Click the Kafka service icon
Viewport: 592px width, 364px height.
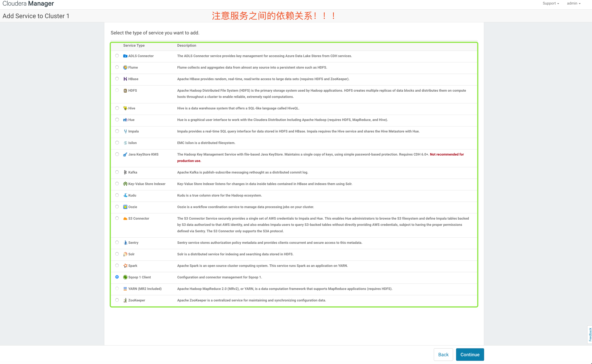(125, 172)
